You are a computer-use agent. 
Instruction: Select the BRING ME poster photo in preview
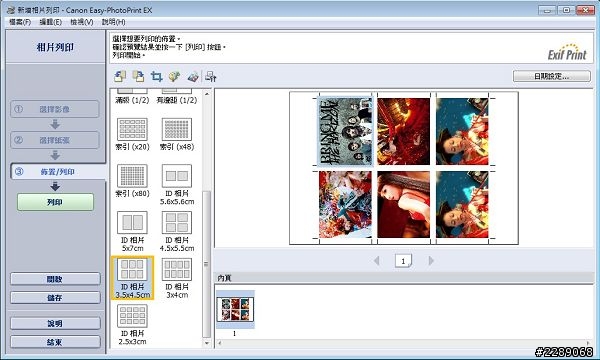tap(345, 131)
